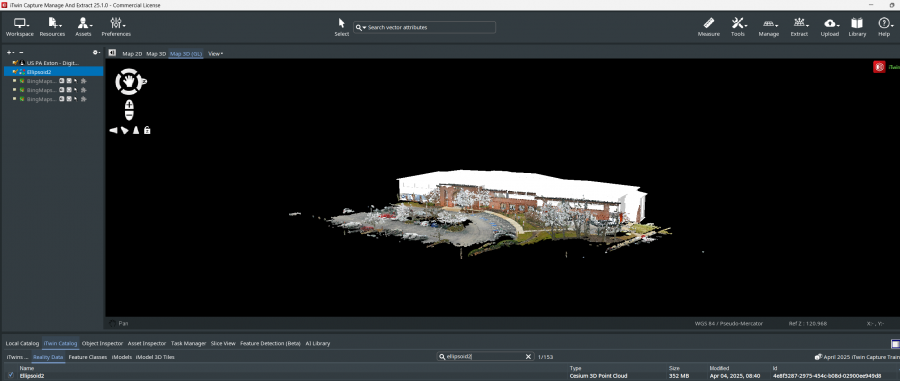This screenshot has width=900, height=381.
Task: Open the Asset Inspector tab
Action: (x=147, y=343)
